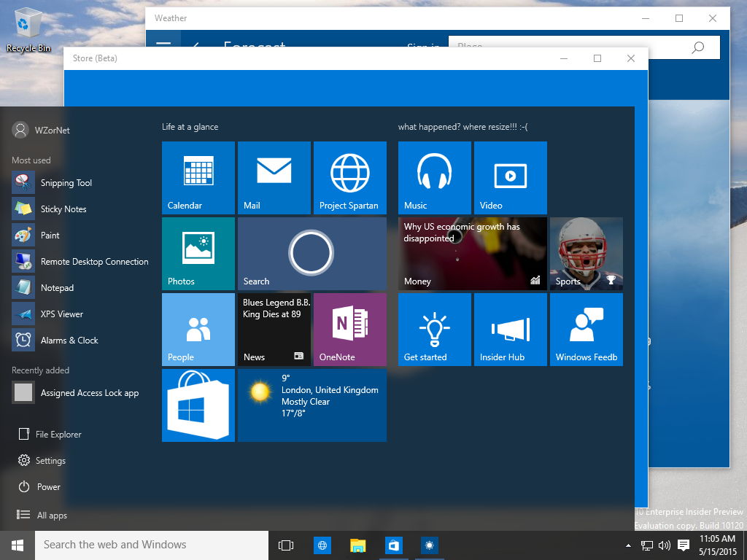The height and width of the screenshot is (560, 747).
Task: Open the Action Center notifications icon
Action: 684,545
